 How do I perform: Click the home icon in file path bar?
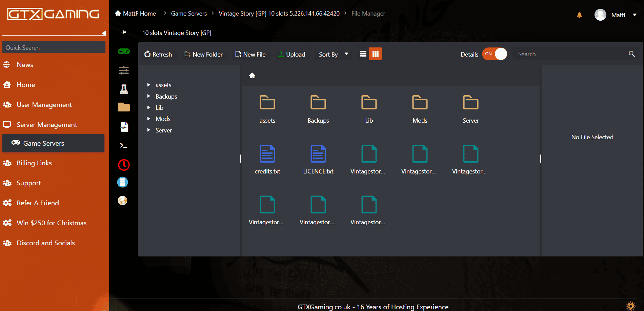[x=252, y=76]
